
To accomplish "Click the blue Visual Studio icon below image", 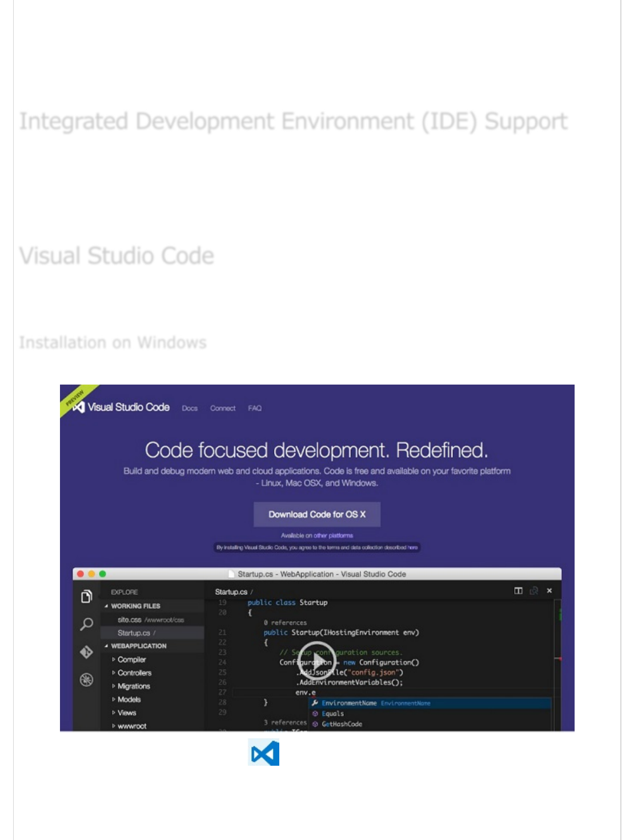I will click(264, 753).
